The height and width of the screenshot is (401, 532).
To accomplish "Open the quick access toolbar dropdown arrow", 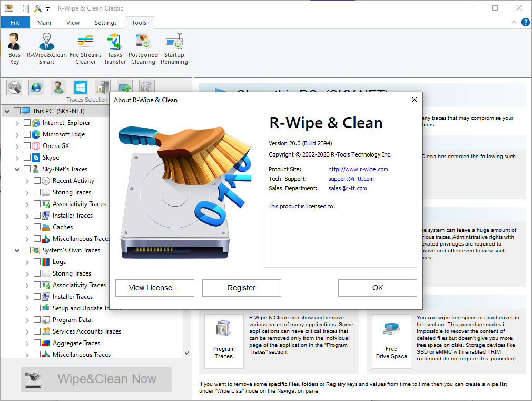I will 48,8.
